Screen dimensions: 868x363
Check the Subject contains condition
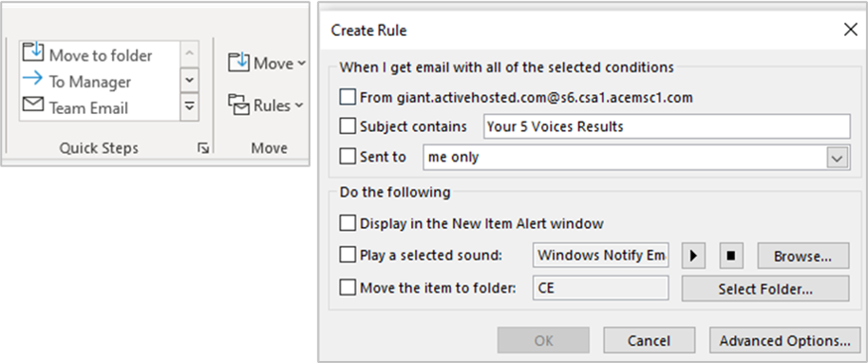point(348,126)
